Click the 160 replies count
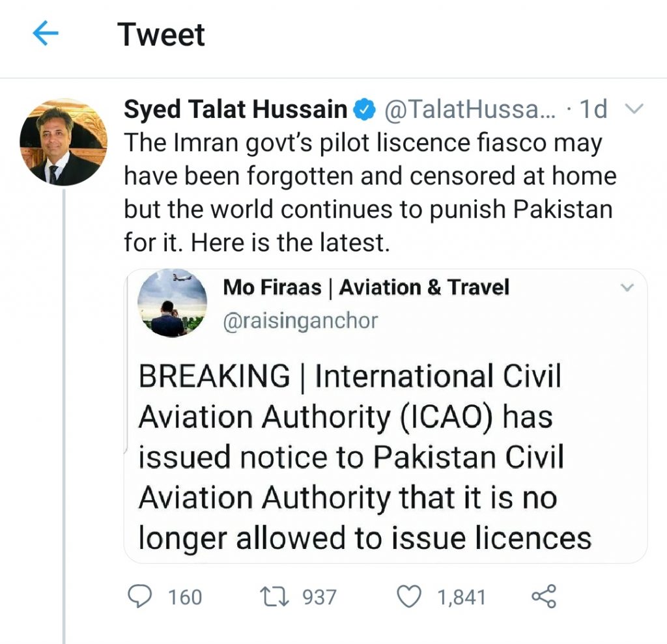The height and width of the screenshot is (644, 667). click(185, 597)
